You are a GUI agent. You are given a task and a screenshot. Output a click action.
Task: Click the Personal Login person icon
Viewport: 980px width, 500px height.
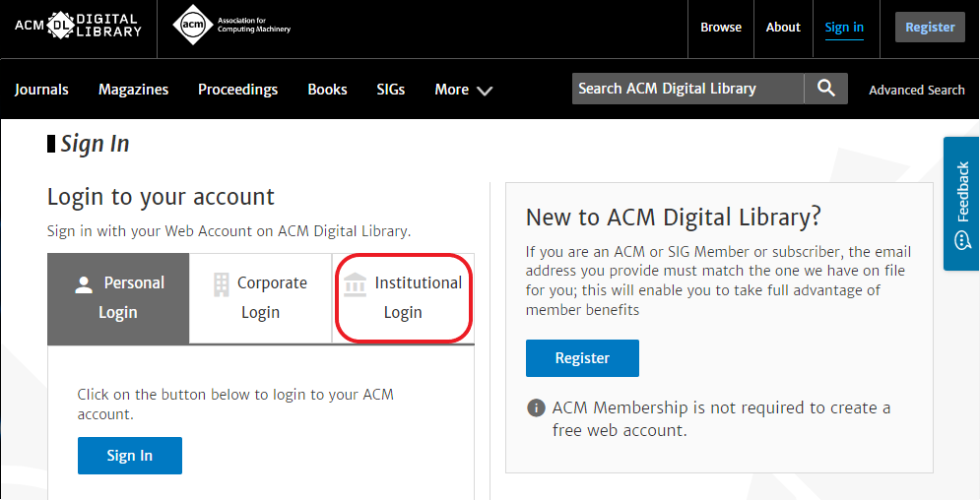coord(84,284)
